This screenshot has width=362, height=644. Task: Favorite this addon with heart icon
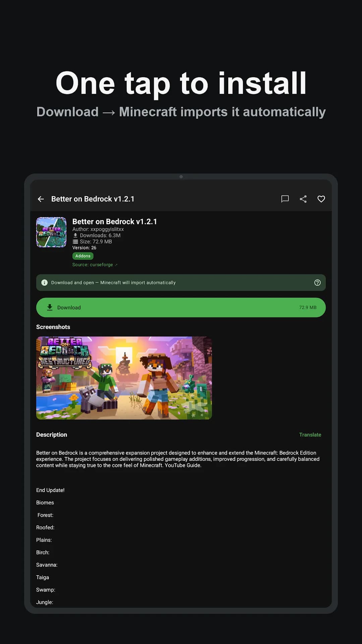(321, 199)
